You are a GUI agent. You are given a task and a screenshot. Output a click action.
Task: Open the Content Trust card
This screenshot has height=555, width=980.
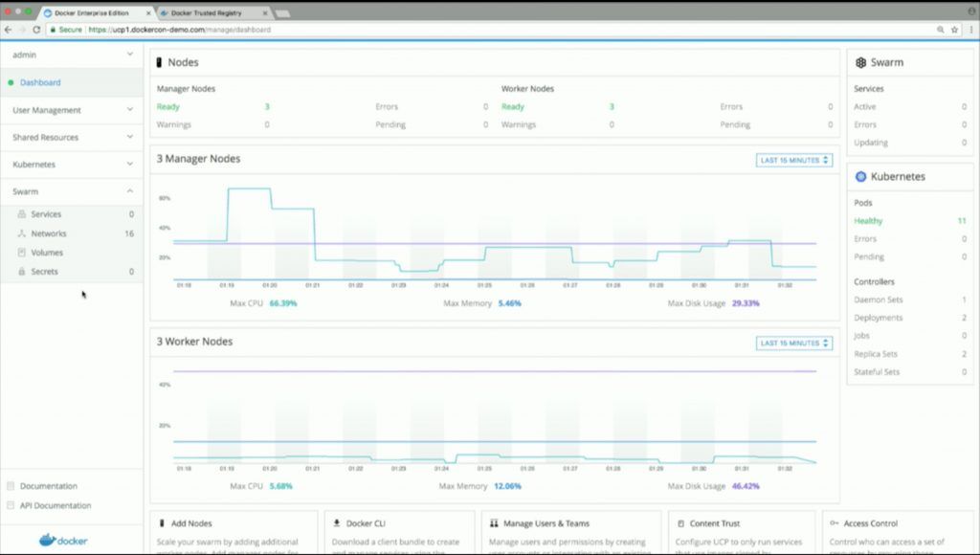pos(742,532)
